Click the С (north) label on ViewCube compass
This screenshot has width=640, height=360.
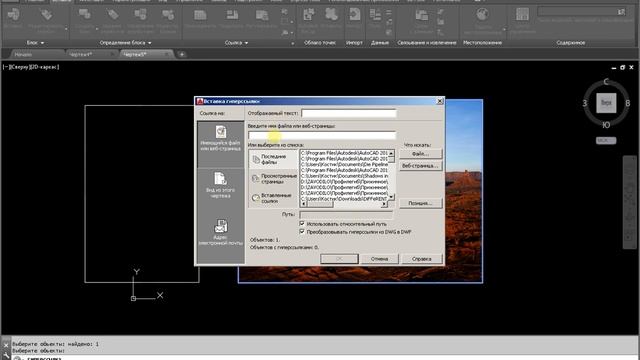coord(606,82)
